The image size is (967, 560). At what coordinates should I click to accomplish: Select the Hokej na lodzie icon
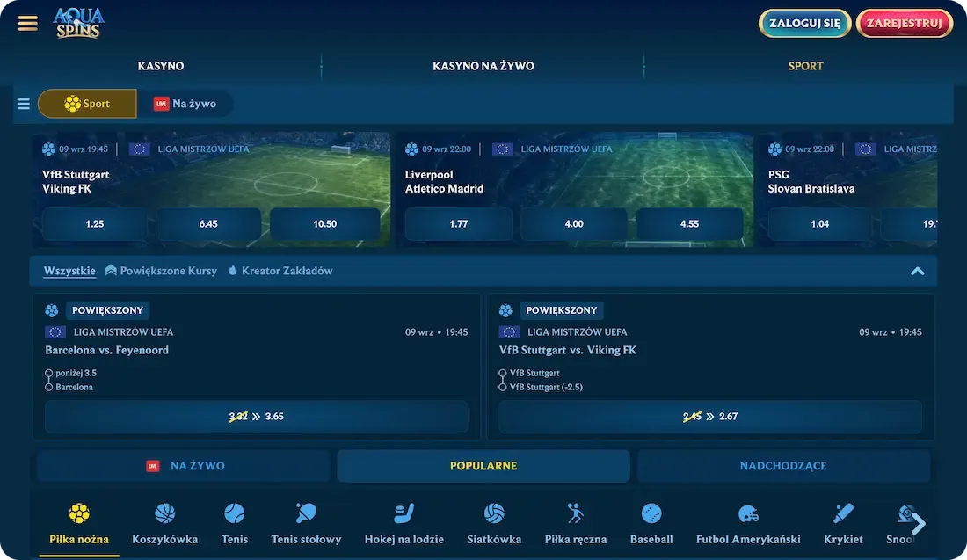pos(404,513)
